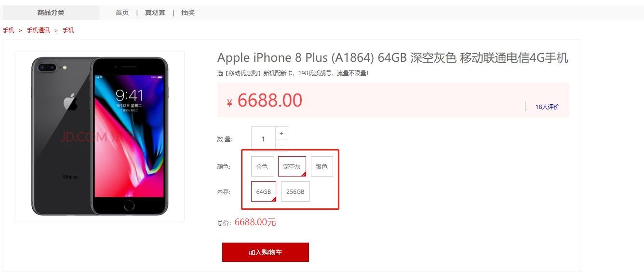The height and width of the screenshot is (273, 644).
Task: Click the 加入购物车 button
Action: click(x=266, y=252)
